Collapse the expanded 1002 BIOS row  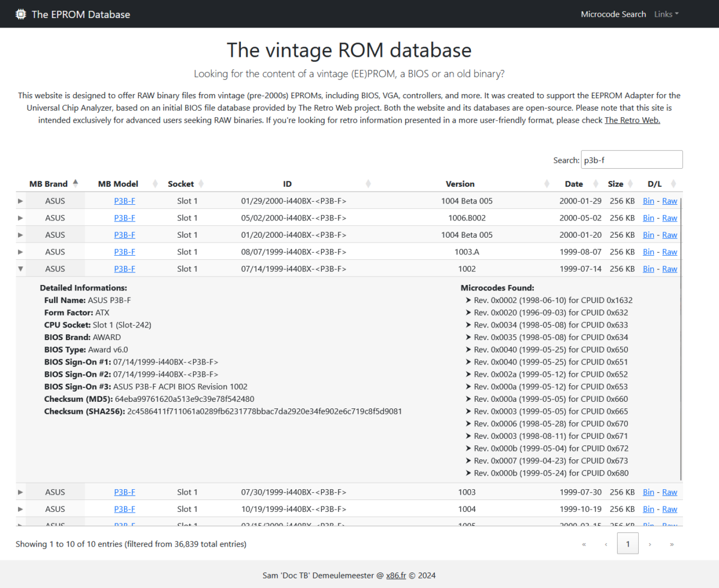[20, 268]
